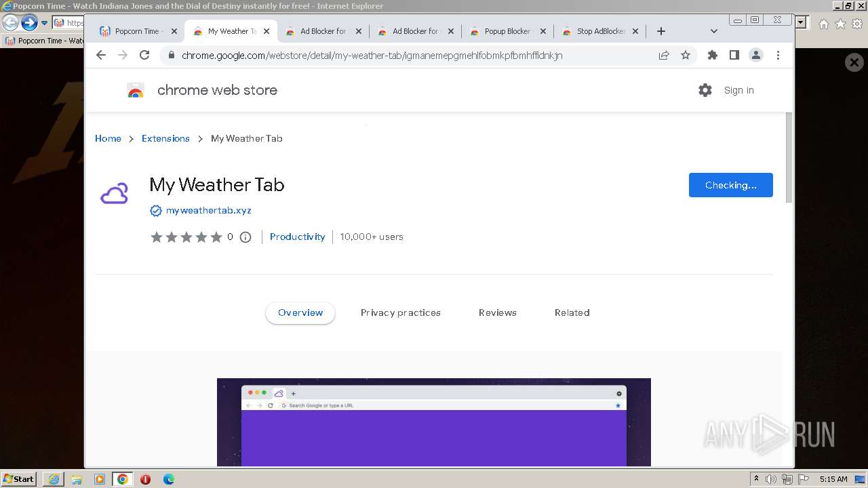Open Chrome Web Store settings gear

click(705, 90)
